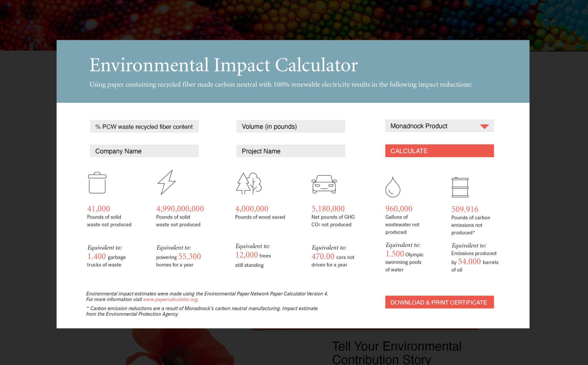Click Download & Print Certificate button

click(x=439, y=302)
